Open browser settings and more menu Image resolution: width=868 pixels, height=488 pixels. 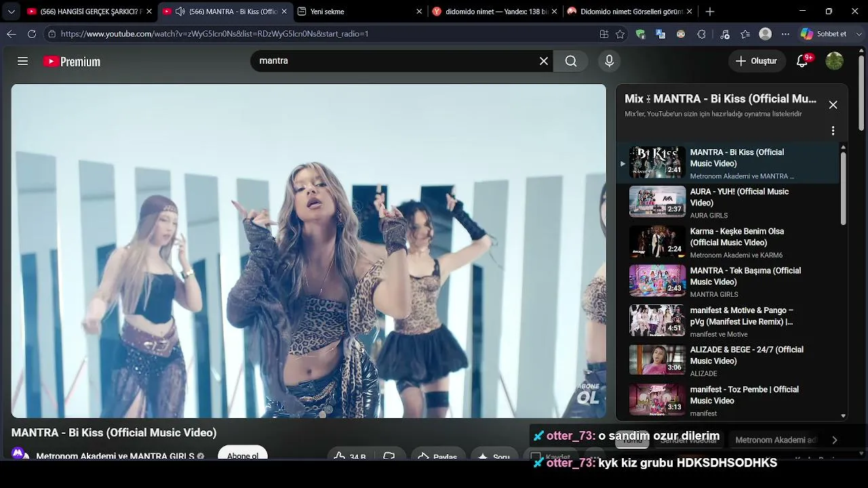coord(785,34)
